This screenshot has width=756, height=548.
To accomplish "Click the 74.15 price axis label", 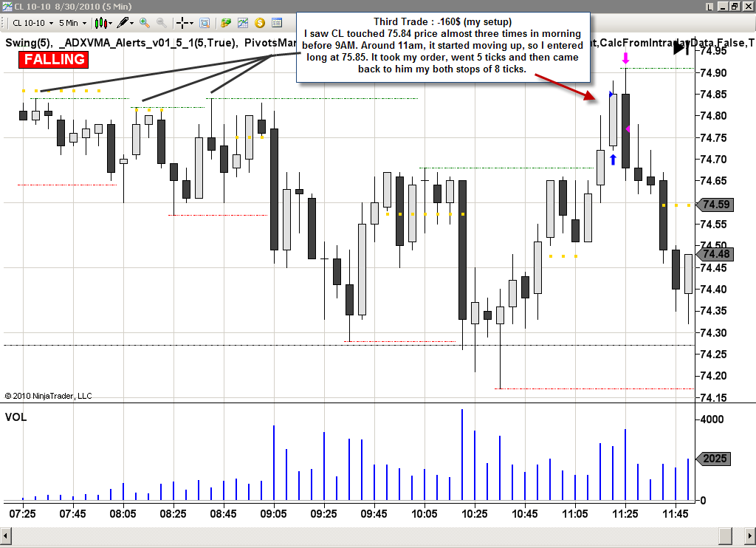I will (x=713, y=397).
